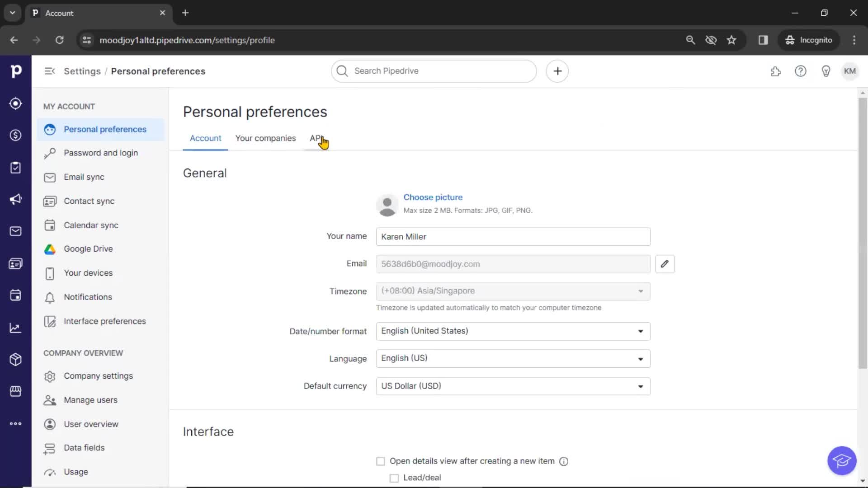Switch to the API tab
868x488 pixels.
click(316, 138)
